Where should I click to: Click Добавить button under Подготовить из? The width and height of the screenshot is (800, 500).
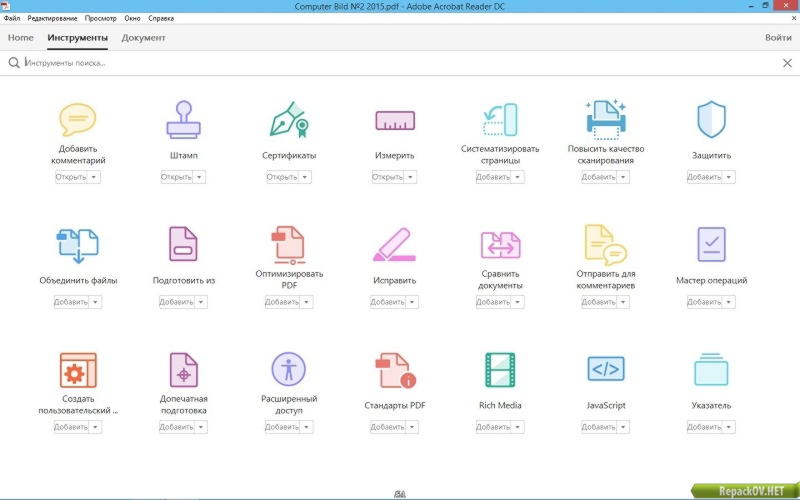coord(177,302)
